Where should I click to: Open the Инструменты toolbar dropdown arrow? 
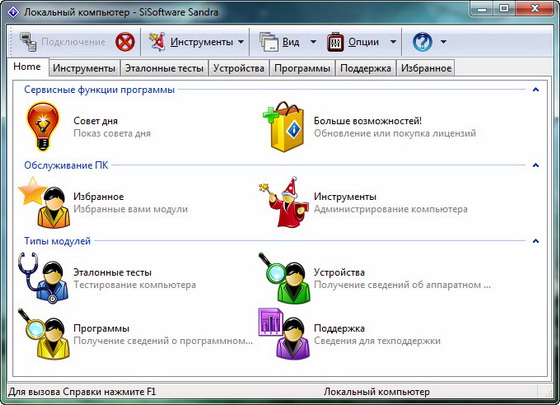(x=241, y=42)
